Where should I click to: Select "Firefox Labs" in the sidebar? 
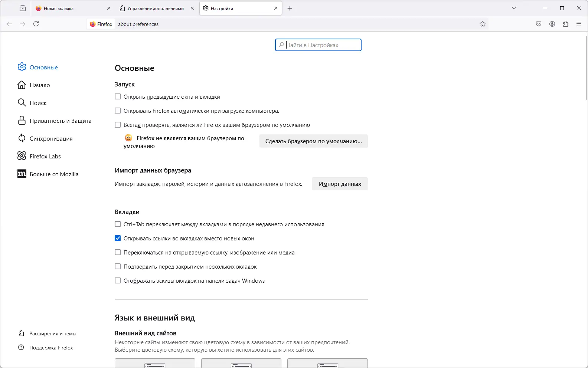click(45, 157)
